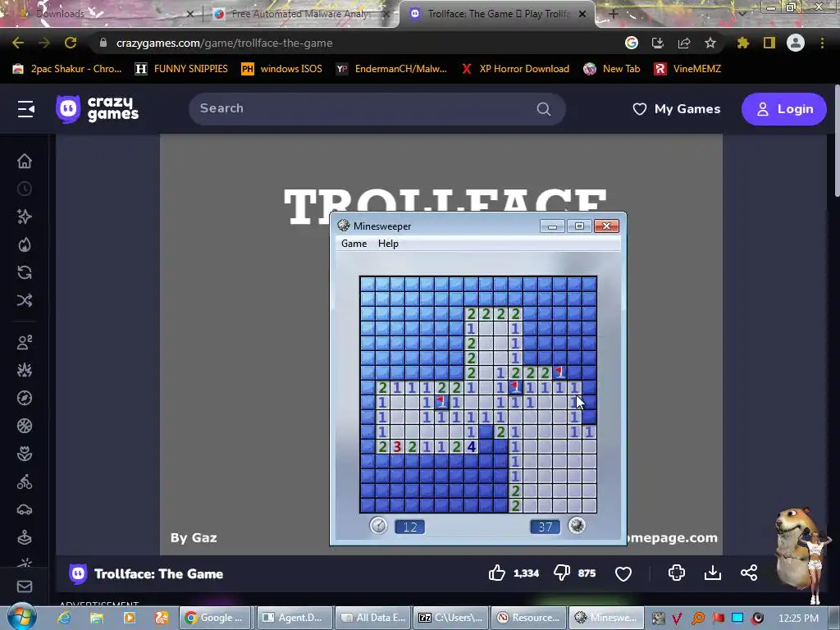Bookmark this page with star icon
This screenshot has width=840, height=630.
click(x=710, y=43)
